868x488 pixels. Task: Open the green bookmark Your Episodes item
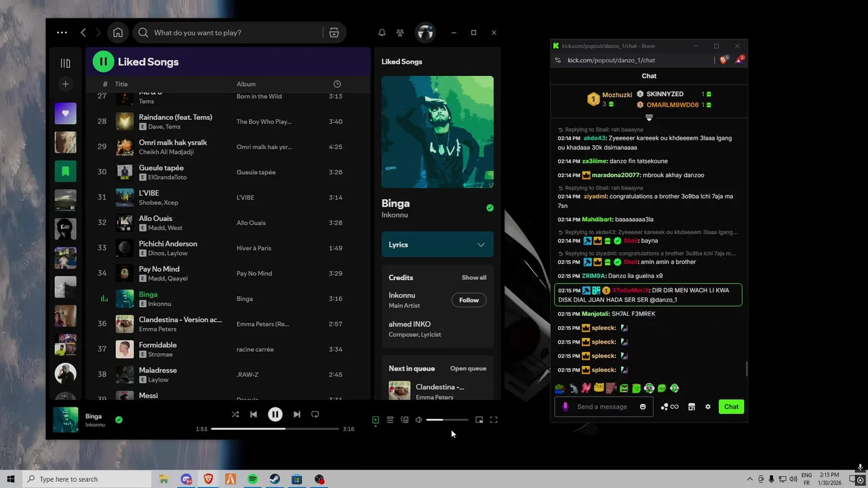click(x=65, y=171)
